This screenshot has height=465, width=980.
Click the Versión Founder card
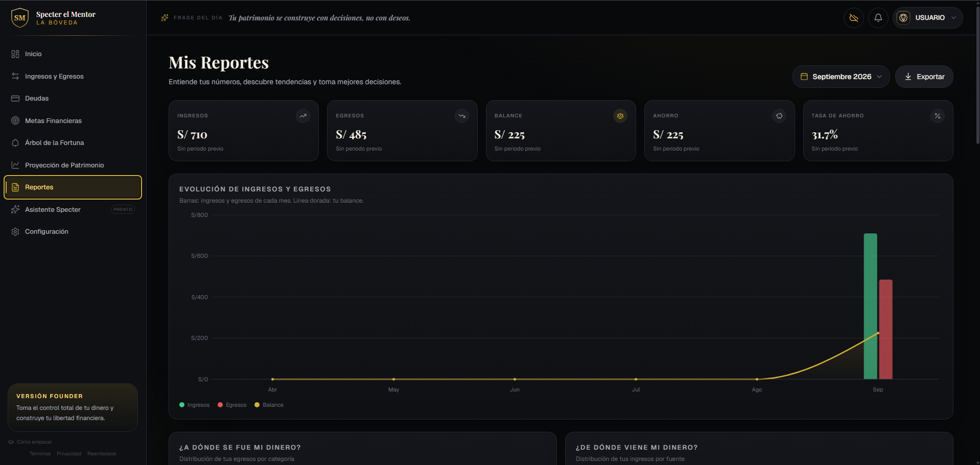[73, 407]
